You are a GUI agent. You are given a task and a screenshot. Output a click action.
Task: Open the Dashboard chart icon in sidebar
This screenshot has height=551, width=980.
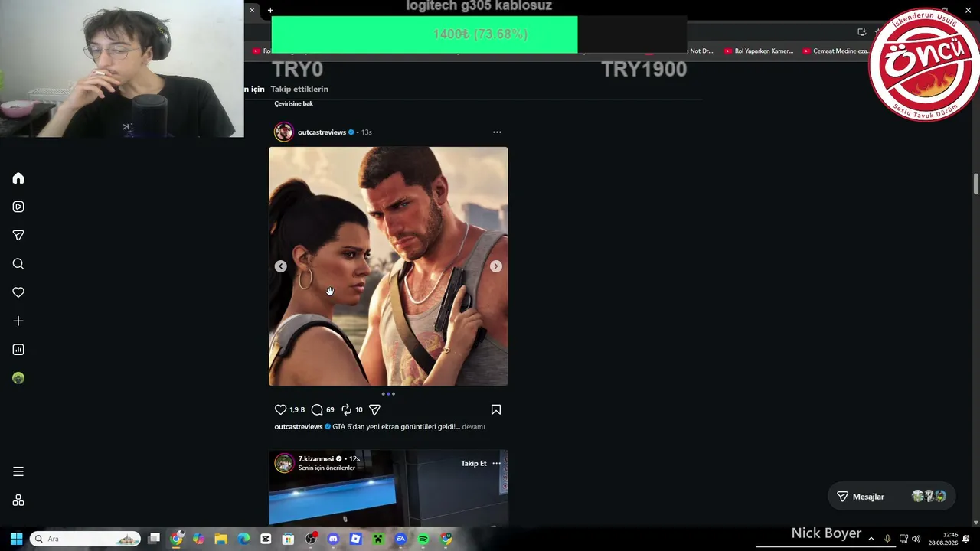click(18, 350)
